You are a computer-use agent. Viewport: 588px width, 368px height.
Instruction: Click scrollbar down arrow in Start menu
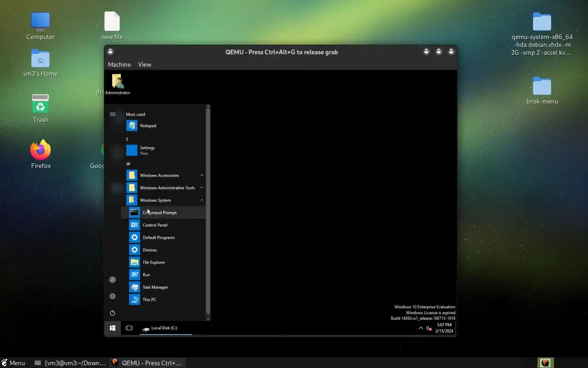[208, 318]
